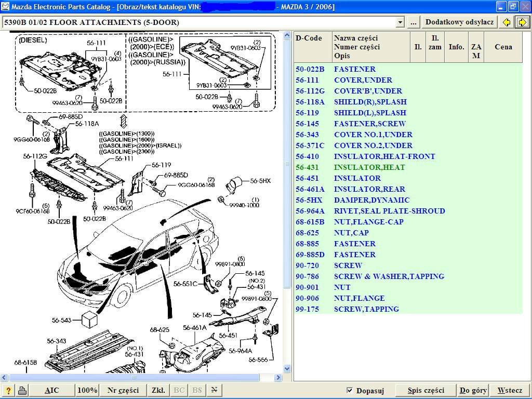Click Dodatkowy odsyłacz button

click(x=459, y=22)
